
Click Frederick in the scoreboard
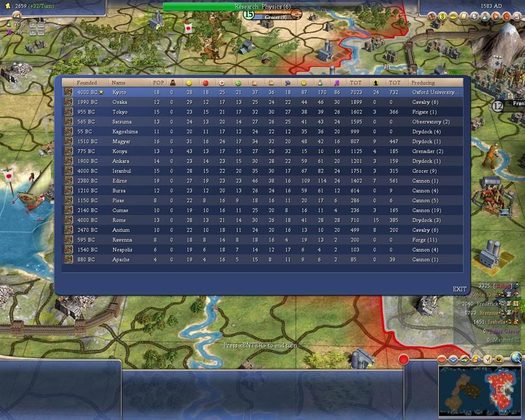point(487,304)
